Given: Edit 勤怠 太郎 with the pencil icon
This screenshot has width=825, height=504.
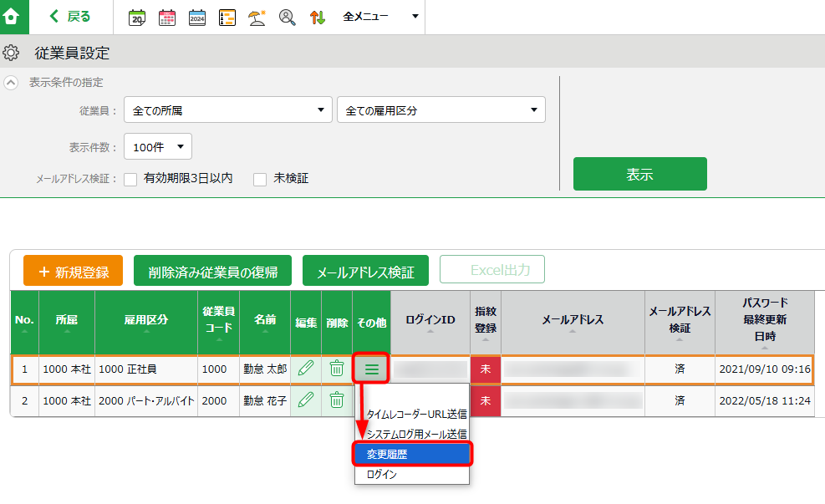Looking at the screenshot, I should pyautogui.click(x=305, y=368).
